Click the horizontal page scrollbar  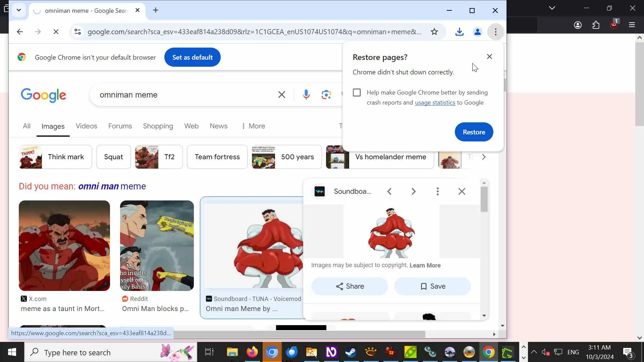299,334
